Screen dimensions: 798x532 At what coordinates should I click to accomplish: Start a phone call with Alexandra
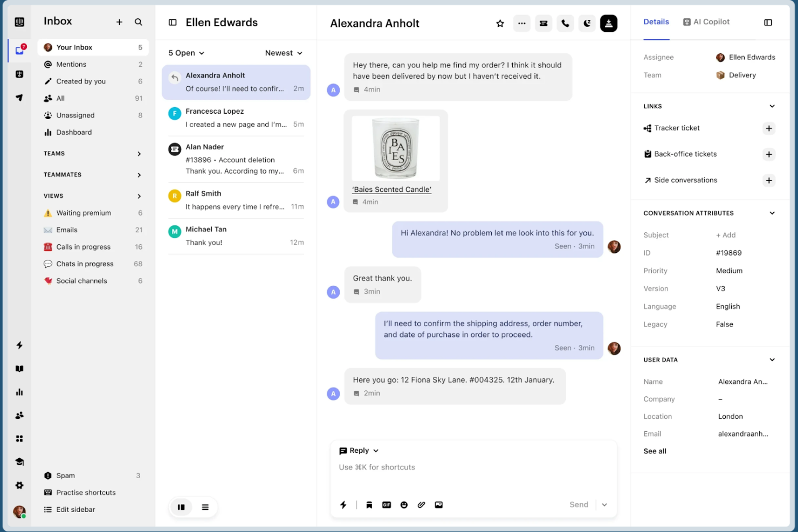565,23
